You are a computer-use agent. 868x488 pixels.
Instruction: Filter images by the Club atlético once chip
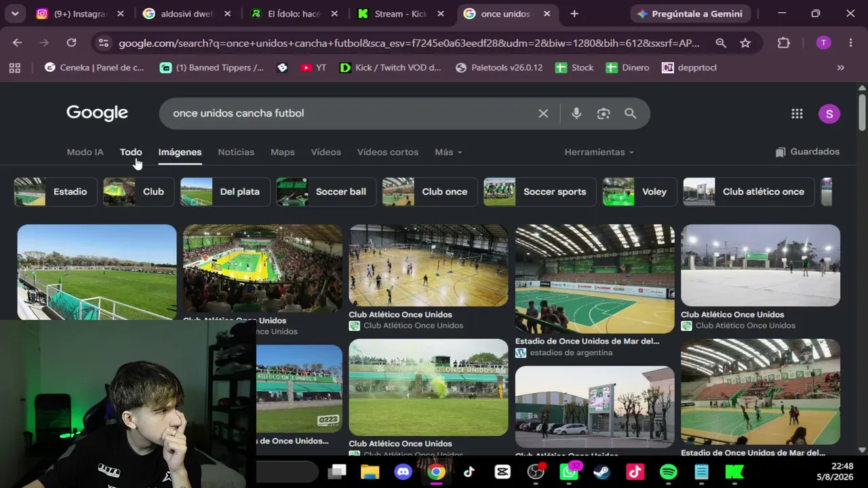748,192
